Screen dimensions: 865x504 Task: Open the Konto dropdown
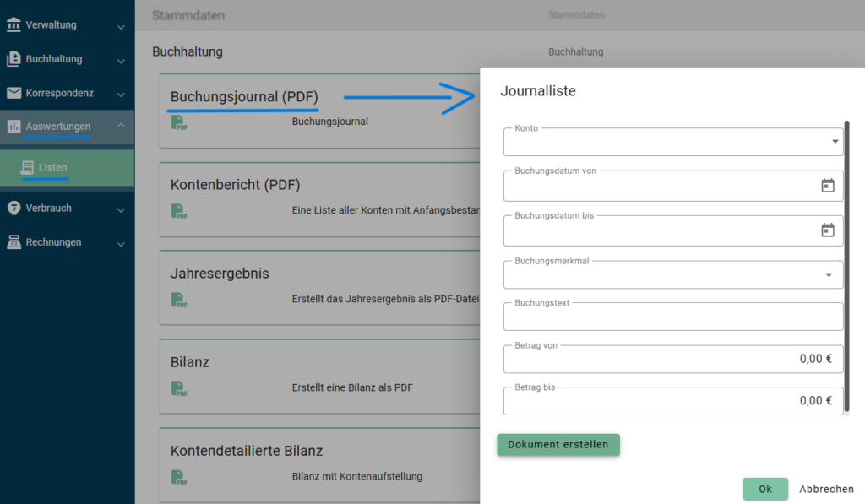point(672,143)
